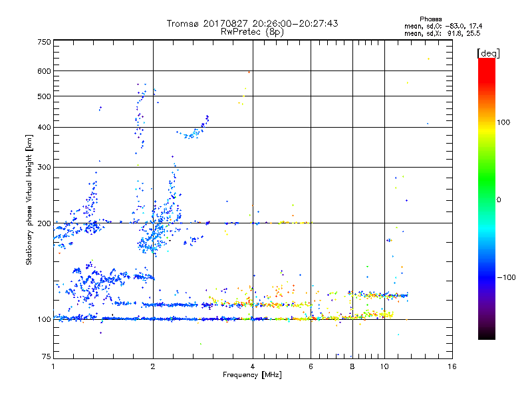Click the x-axis tick label '16'
Image resolution: width=532 pixels, height=399 pixels.
point(452,366)
